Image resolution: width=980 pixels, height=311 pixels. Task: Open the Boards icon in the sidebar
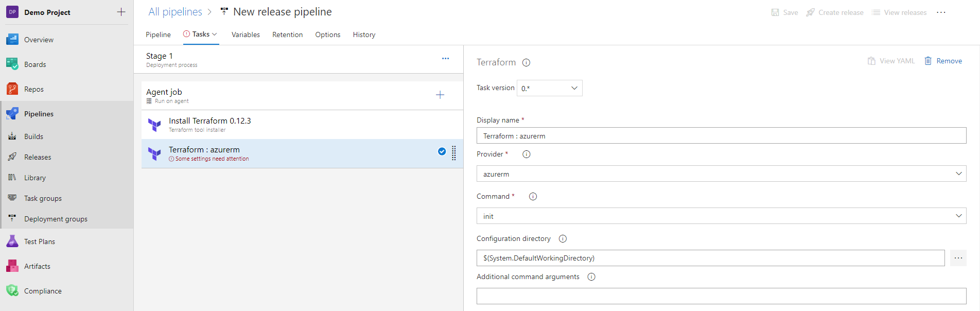[x=12, y=64]
